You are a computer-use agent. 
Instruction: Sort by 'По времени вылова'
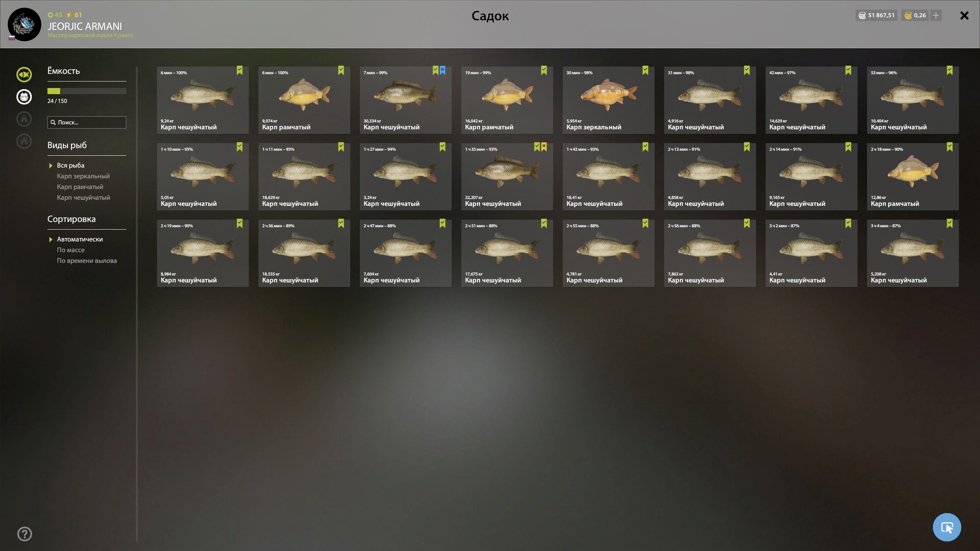tap(87, 261)
